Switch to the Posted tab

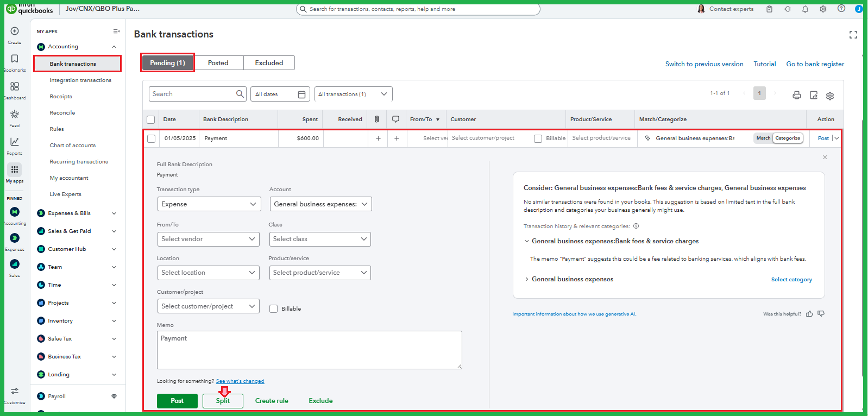pyautogui.click(x=218, y=63)
